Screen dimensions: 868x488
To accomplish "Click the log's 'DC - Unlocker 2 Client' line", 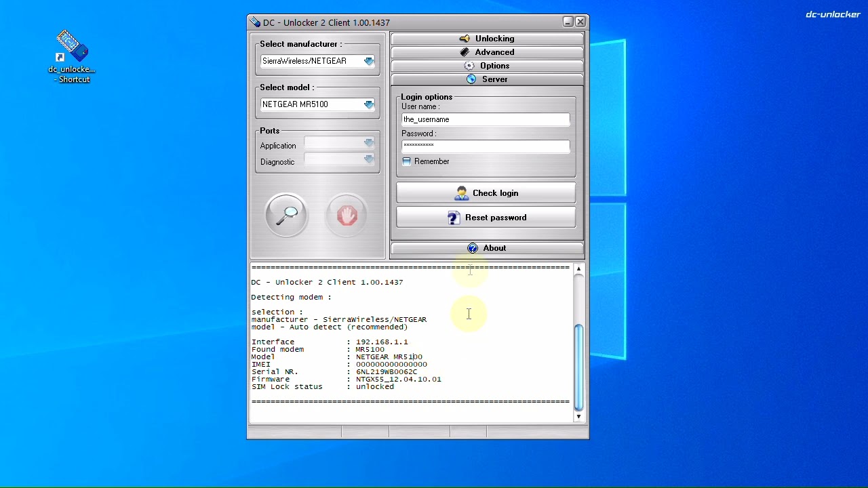I will point(327,282).
